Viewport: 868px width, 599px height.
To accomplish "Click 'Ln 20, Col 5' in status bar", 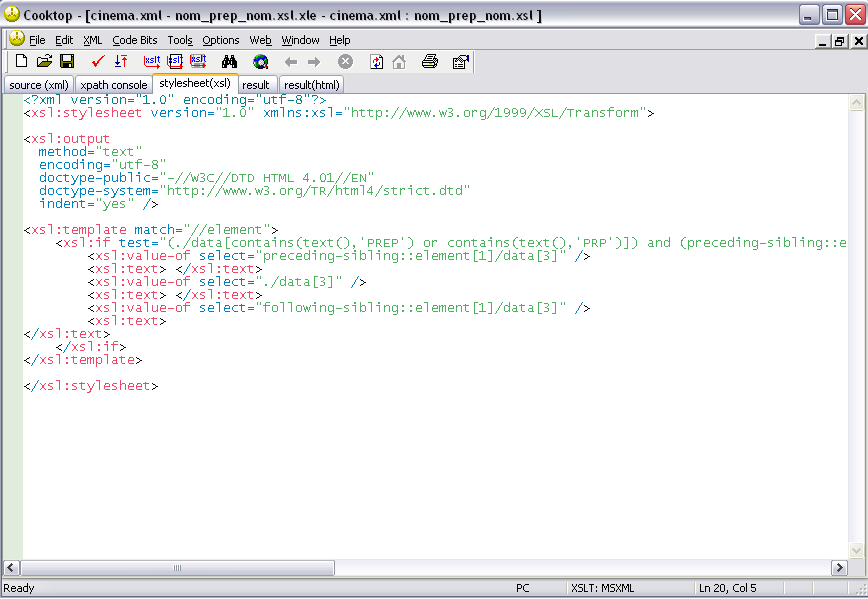I will coord(727,588).
